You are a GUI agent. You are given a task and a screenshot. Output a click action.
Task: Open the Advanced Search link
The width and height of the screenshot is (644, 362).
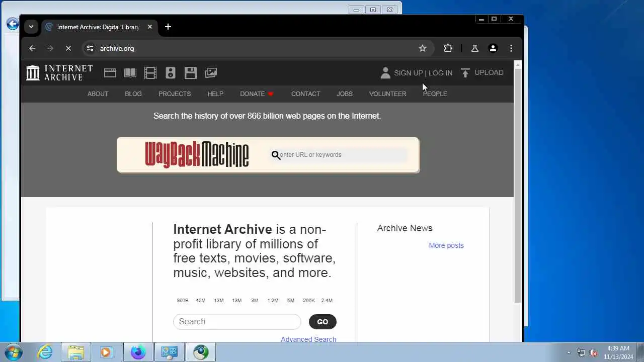coord(308,339)
